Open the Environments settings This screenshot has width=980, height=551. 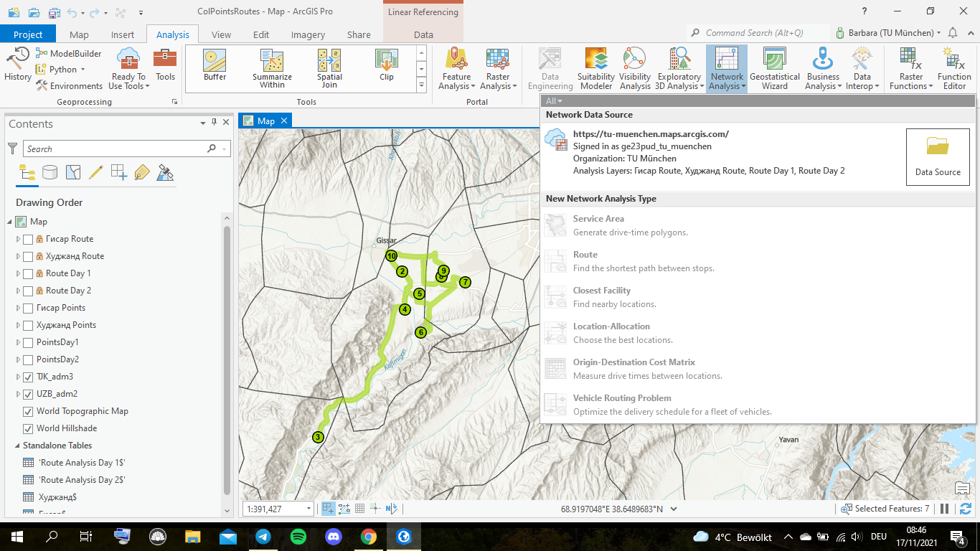(68, 86)
